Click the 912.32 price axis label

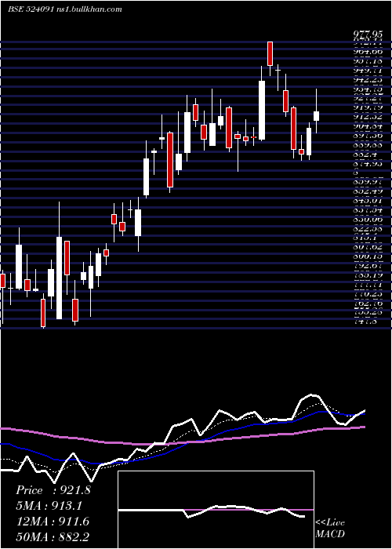[367, 117]
